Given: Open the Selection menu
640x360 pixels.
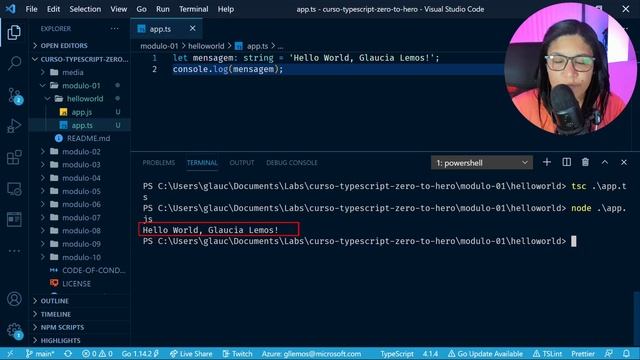Looking at the screenshot, I should tap(85, 9).
